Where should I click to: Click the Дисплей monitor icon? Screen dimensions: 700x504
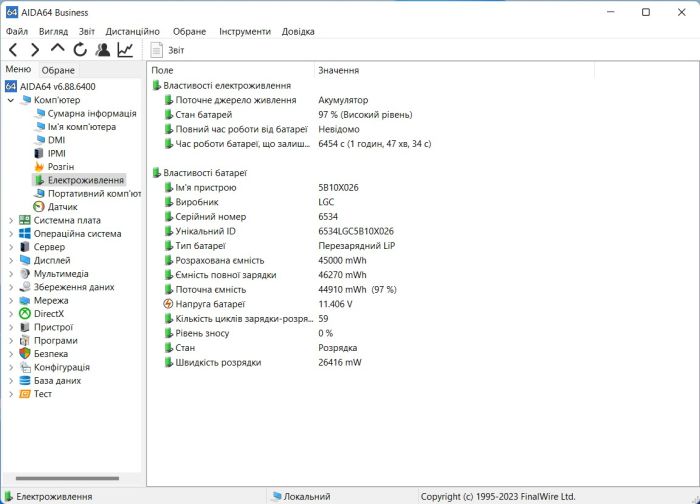tap(25, 260)
